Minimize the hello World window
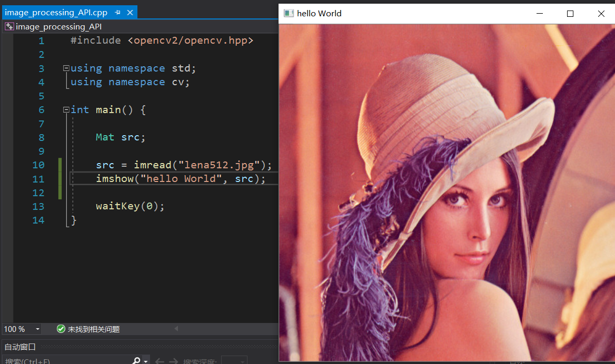The image size is (615, 364). pos(540,13)
